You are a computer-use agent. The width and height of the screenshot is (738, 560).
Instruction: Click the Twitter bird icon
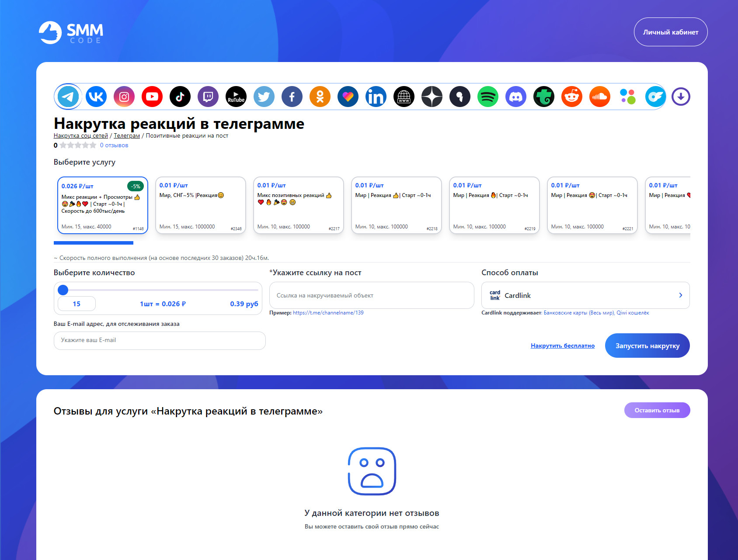pyautogui.click(x=264, y=97)
